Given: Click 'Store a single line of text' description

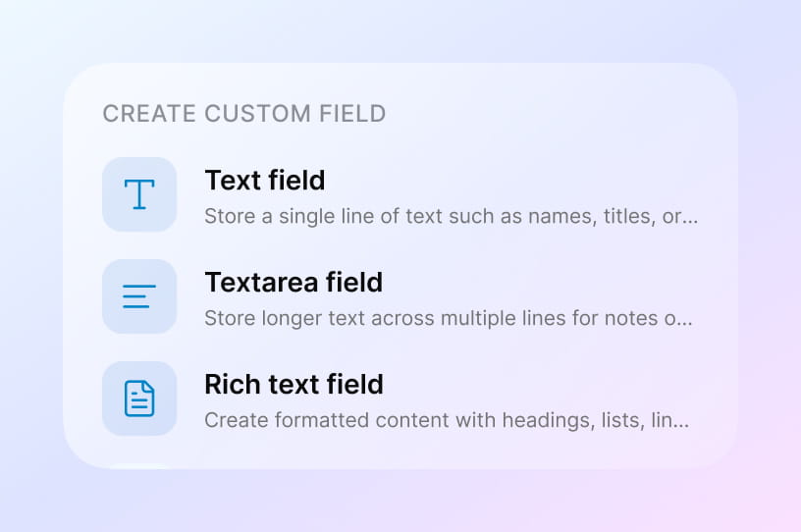Looking at the screenshot, I should pos(452,217).
